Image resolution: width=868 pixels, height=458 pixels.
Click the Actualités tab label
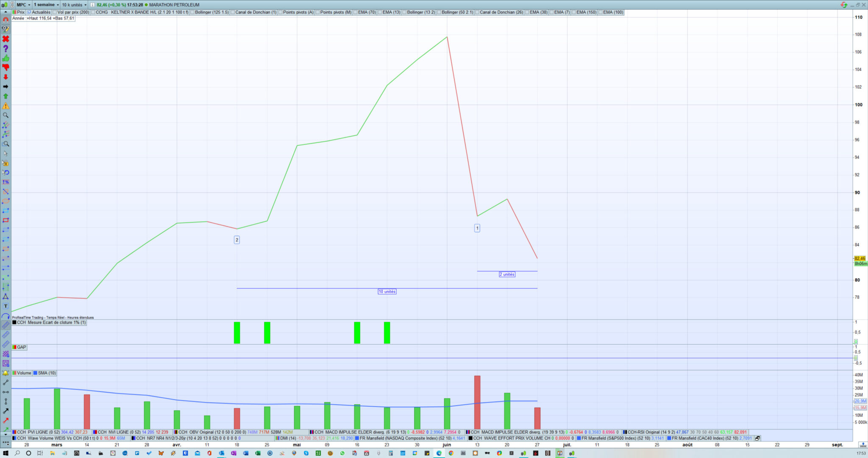(x=41, y=12)
